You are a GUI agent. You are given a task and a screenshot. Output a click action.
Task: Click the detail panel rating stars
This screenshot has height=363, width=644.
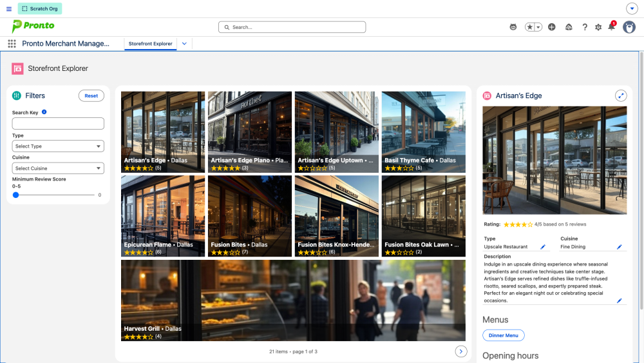[518, 224]
